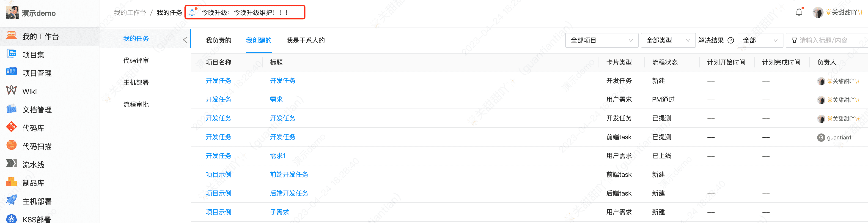Click the notification bell icon at top right
This screenshot has width=868, height=223.
(799, 12)
